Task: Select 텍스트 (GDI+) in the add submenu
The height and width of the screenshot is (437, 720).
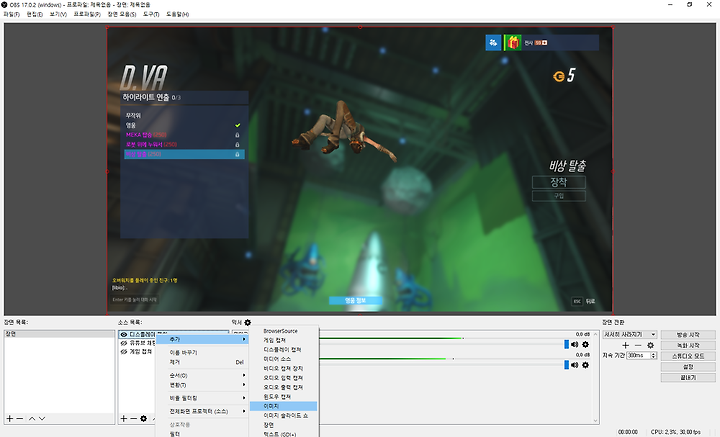Action: coord(283,434)
